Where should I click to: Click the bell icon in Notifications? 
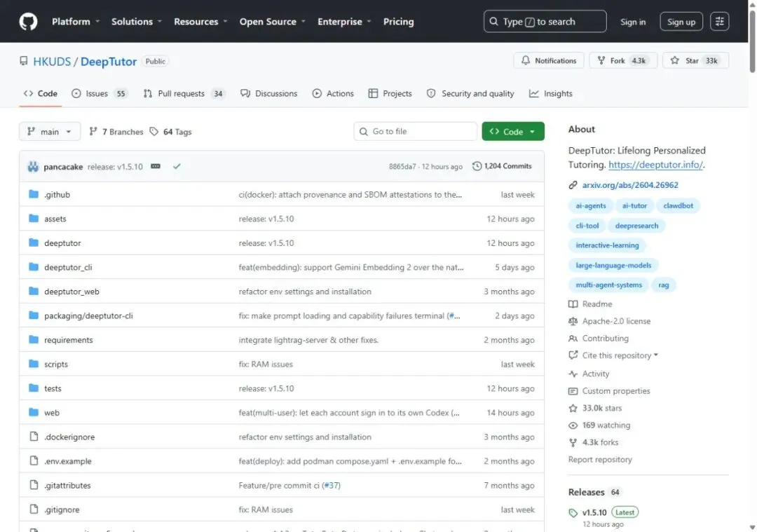525,60
